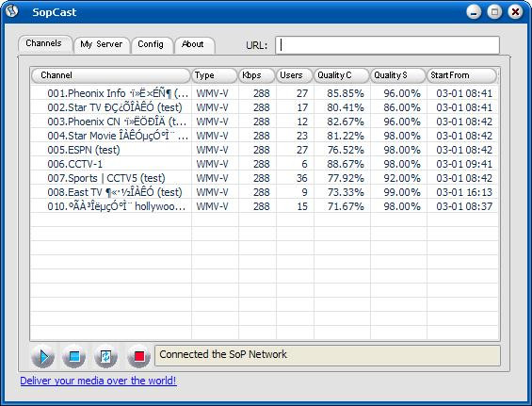Click 77.92% Quality C value
This screenshot has width=532, height=406.
pos(346,178)
